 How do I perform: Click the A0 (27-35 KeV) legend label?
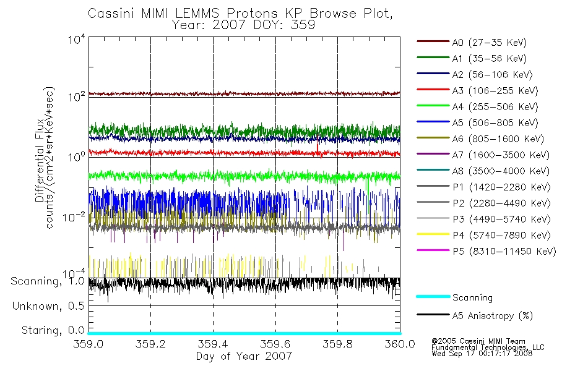click(489, 43)
